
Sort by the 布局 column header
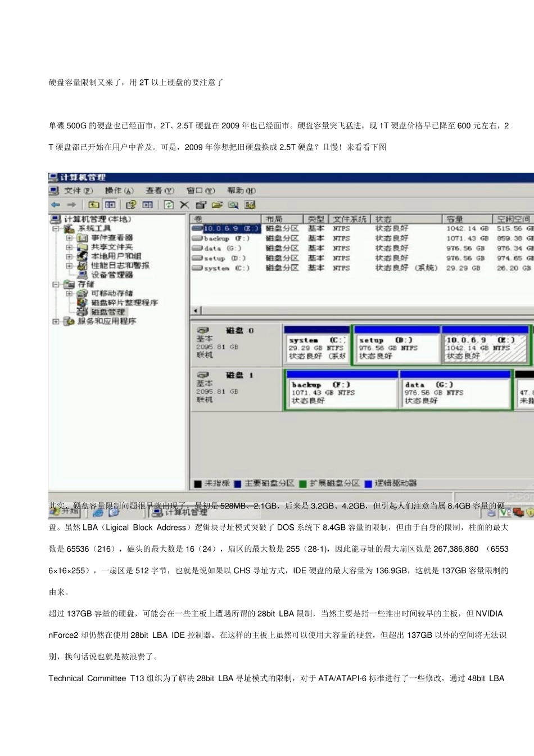pyautogui.click(x=283, y=219)
